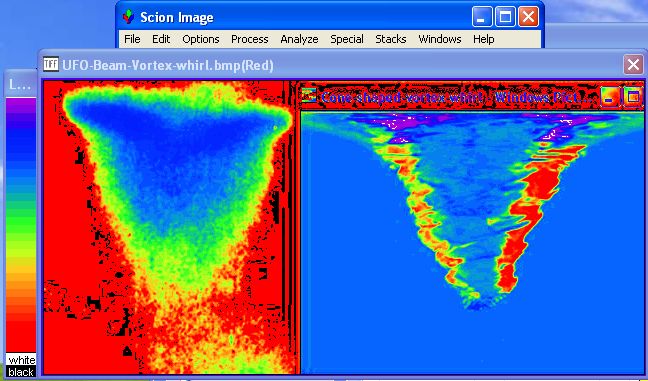This screenshot has height=381, width=648.
Task: Open the File menu
Action: coord(132,39)
